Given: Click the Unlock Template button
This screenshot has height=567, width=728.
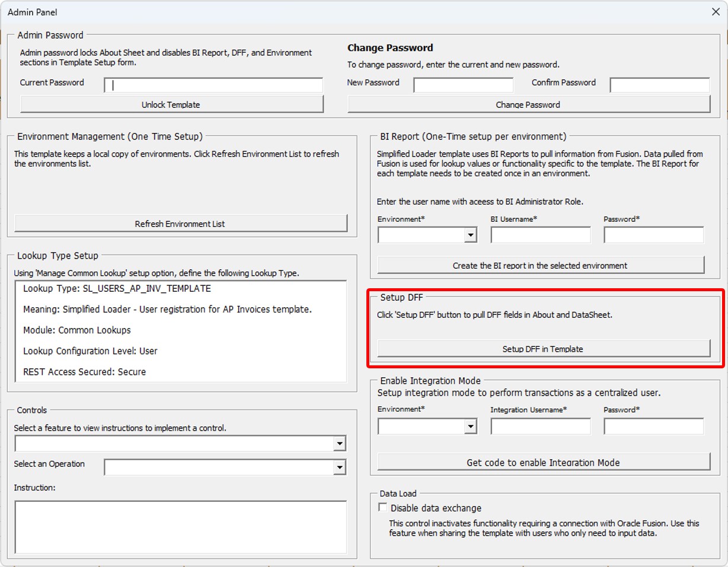Looking at the screenshot, I should click(x=172, y=104).
